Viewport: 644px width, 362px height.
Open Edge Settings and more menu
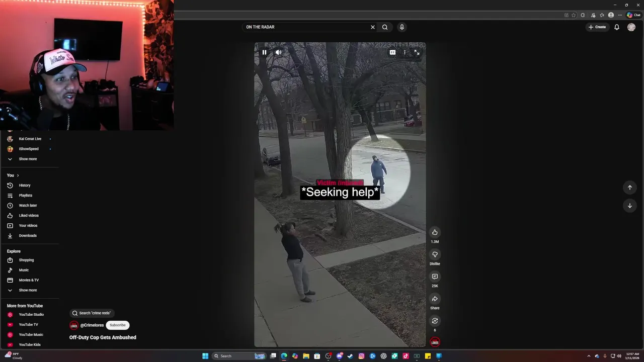point(620,15)
